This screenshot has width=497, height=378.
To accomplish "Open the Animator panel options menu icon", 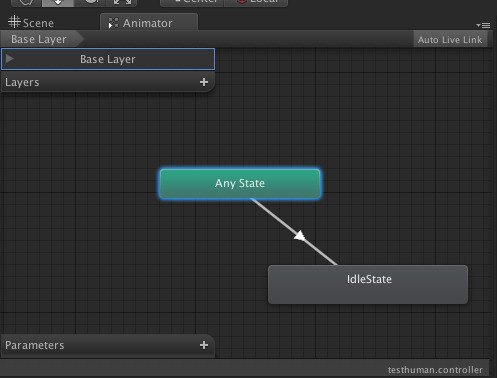I will coord(483,25).
